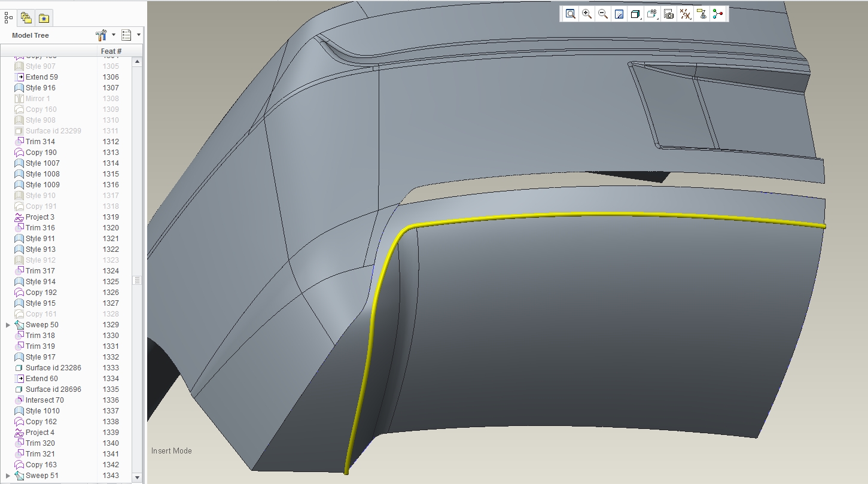
Task: Select Style 908 in the tree
Action: (x=41, y=120)
